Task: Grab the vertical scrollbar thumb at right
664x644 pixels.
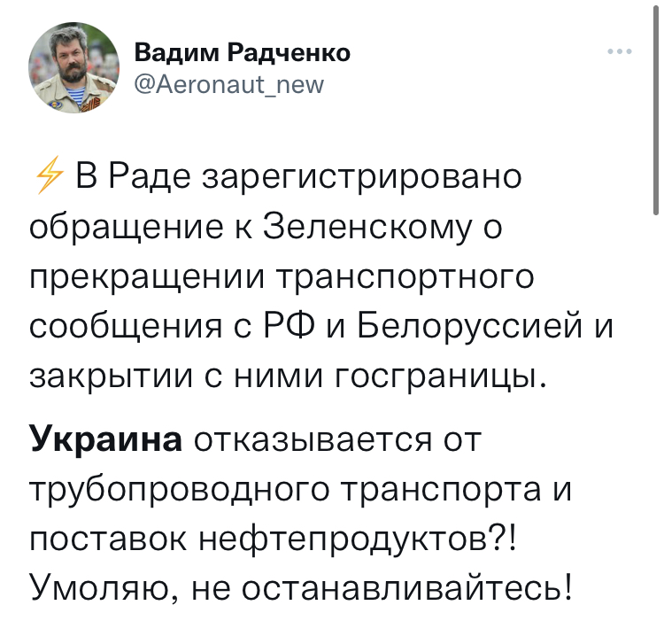Action: (x=655, y=110)
